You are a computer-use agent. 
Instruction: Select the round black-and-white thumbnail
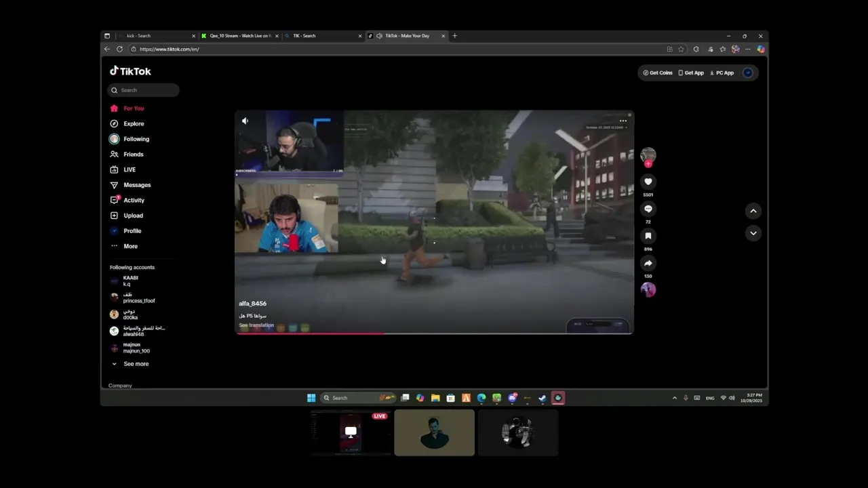518,432
